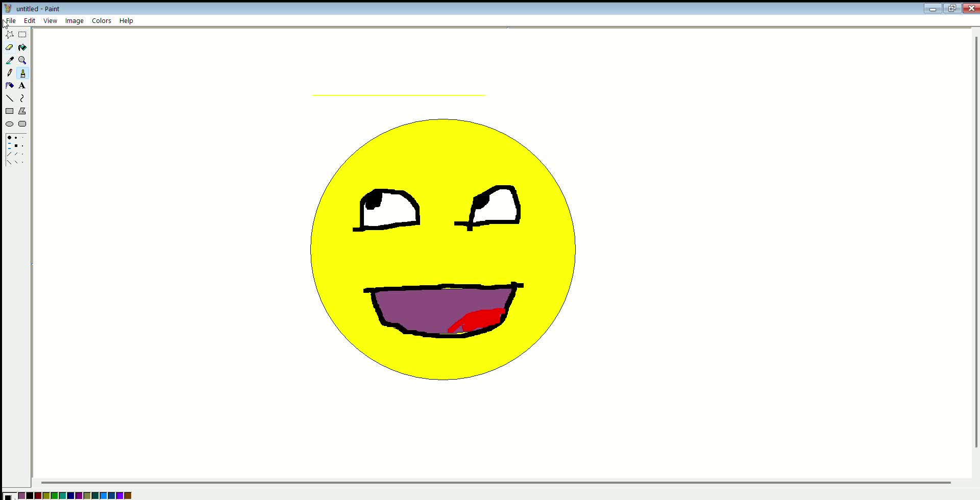Screen dimensions: 980x500
Task: Choose the largest brush size option
Action: click(10, 137)
